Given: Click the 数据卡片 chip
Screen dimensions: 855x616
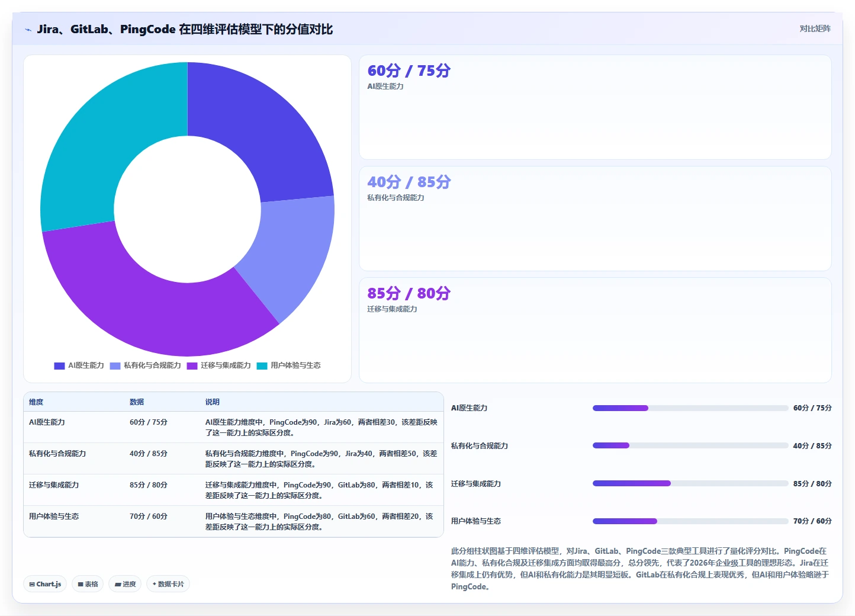Looking at the screenshot, I should click(x=168, y=584).
